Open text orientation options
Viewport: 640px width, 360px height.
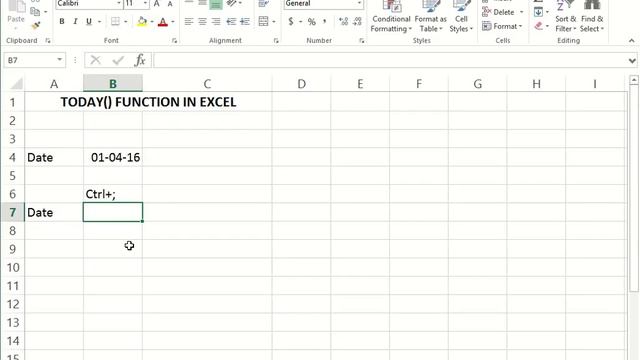[x=234, y=4]
